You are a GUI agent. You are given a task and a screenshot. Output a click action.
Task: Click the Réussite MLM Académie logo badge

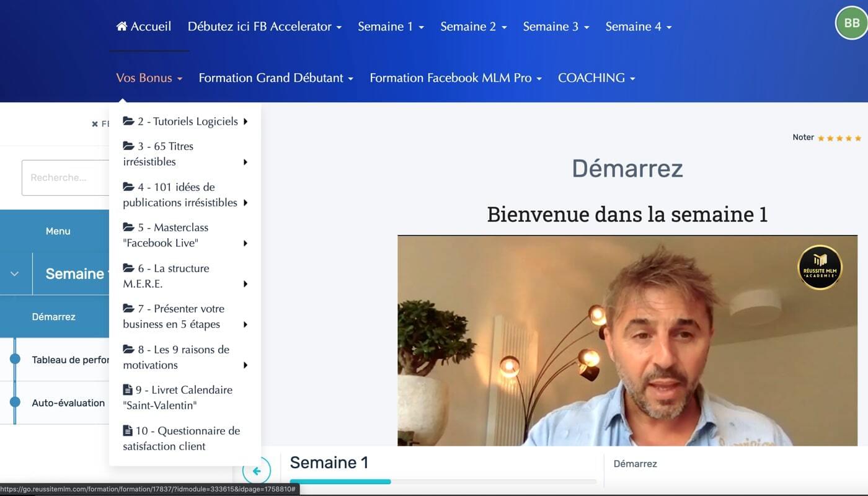tap(820, 267)
